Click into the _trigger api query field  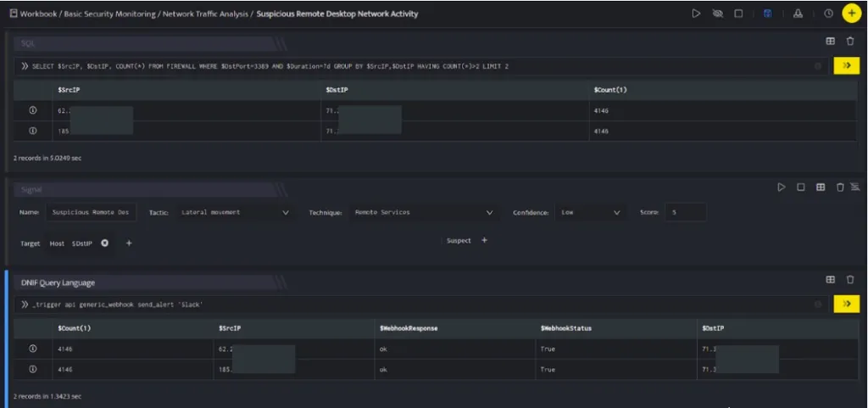coord(420,304)
